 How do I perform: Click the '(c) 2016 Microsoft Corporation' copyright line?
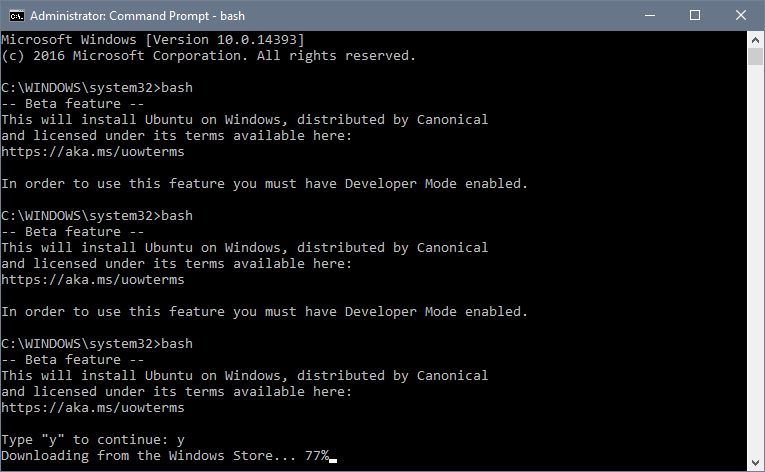point(208,56)
